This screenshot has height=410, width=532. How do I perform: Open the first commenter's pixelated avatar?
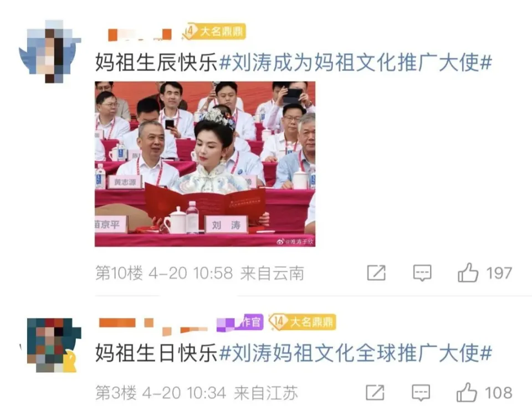pyautogui.click(x=50, y=51)
